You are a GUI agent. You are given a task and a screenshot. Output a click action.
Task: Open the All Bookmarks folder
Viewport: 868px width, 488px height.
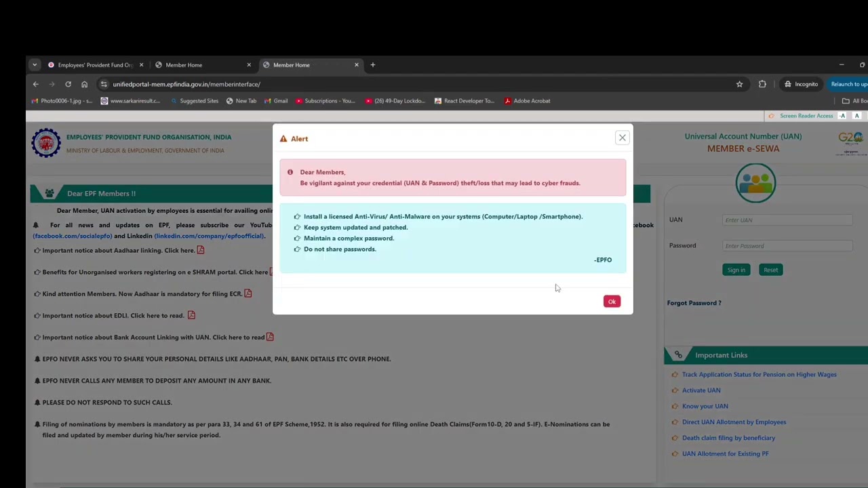coord(854,101)
